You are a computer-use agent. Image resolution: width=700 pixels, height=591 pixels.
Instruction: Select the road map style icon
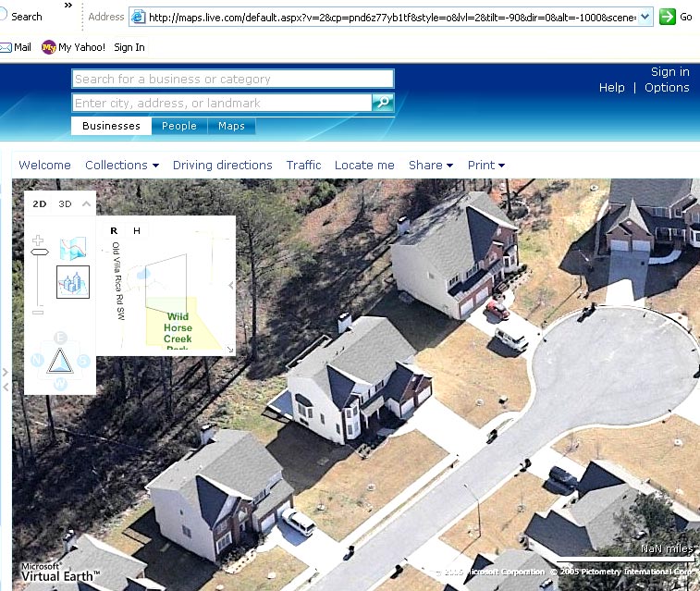(x=73, y=249)
